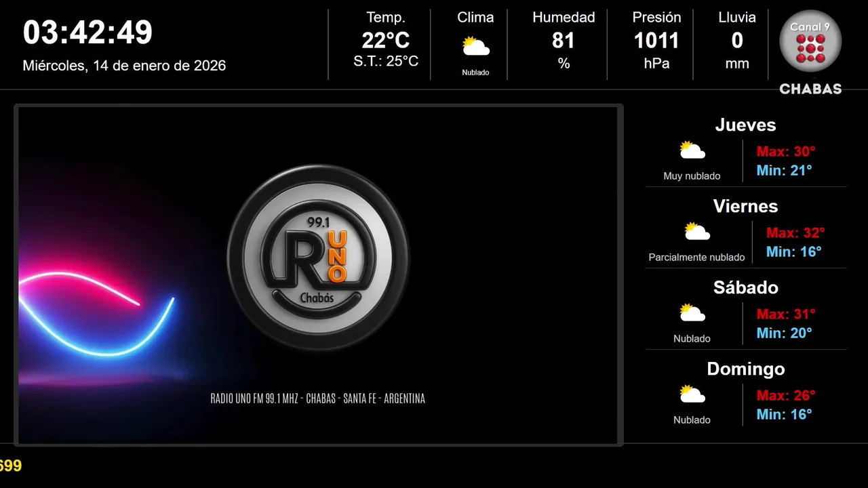Click Sábado forecast cloud icon
The height and width of the screenshot is (488, 868).
coord(692,313)
